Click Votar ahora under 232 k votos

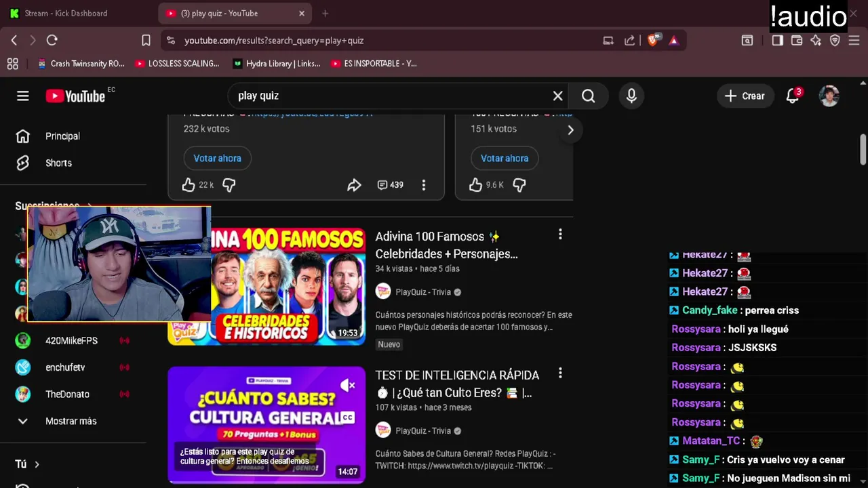[x=218, y=159]
